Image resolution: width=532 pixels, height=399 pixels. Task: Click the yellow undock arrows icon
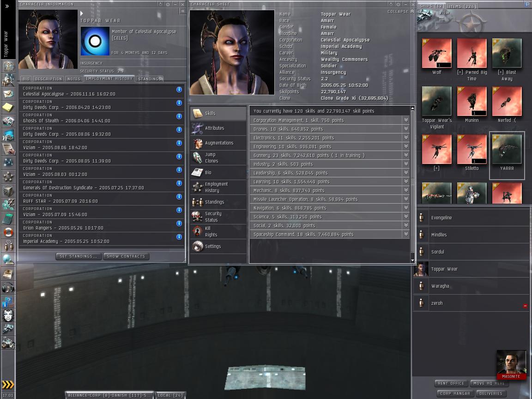coord(8,384)
